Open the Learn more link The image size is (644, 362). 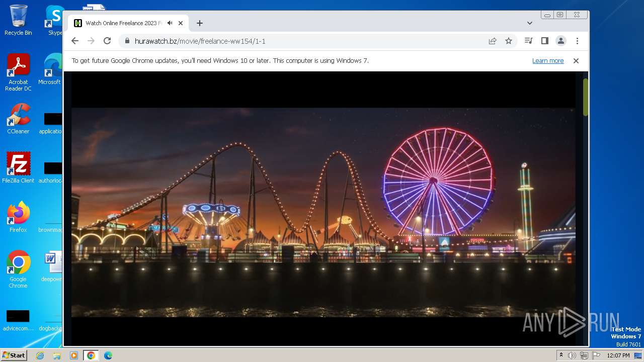click(548, 61)
